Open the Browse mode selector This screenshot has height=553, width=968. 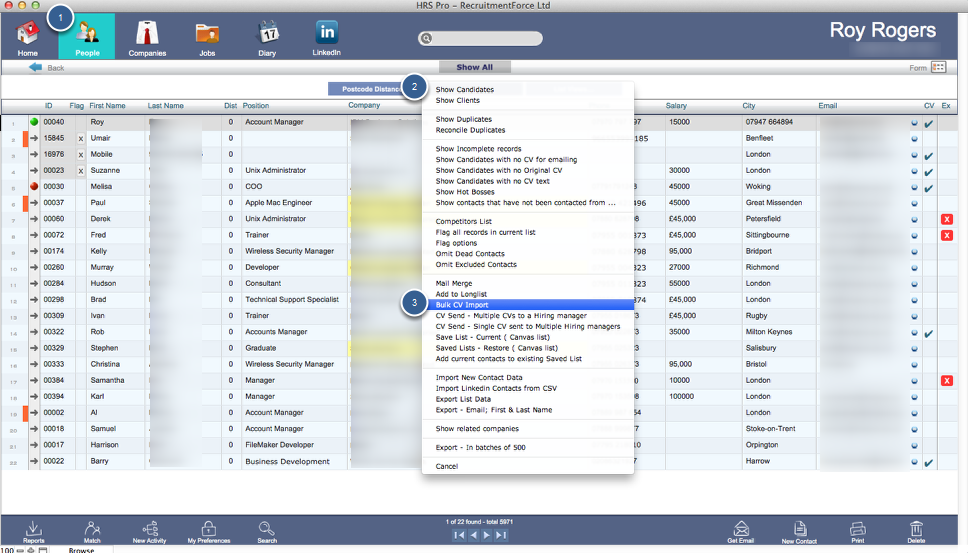81,549
